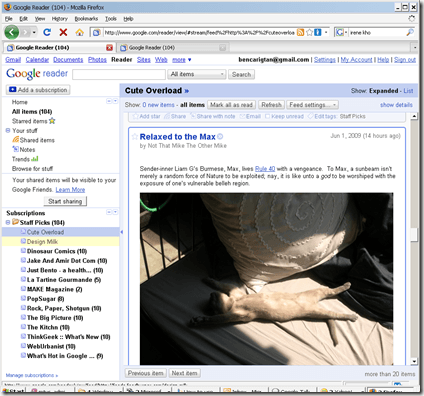This screenshot has width=424, height=396.
Task: Collapse the Staff Picks folder
Action: tap(8, 222)
